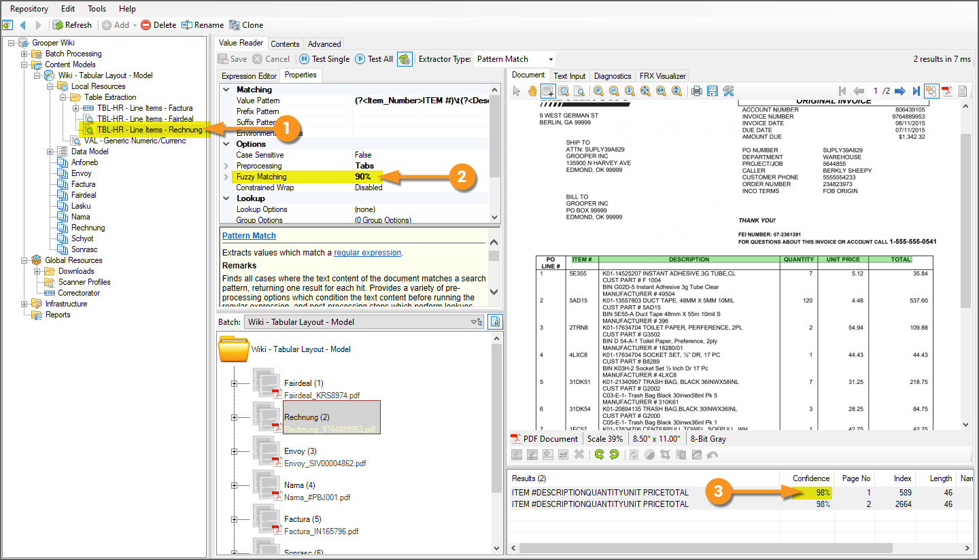Click the Test Single play icon
The height and width of the screenshot is (560, 979).
[x=304, y=59]
